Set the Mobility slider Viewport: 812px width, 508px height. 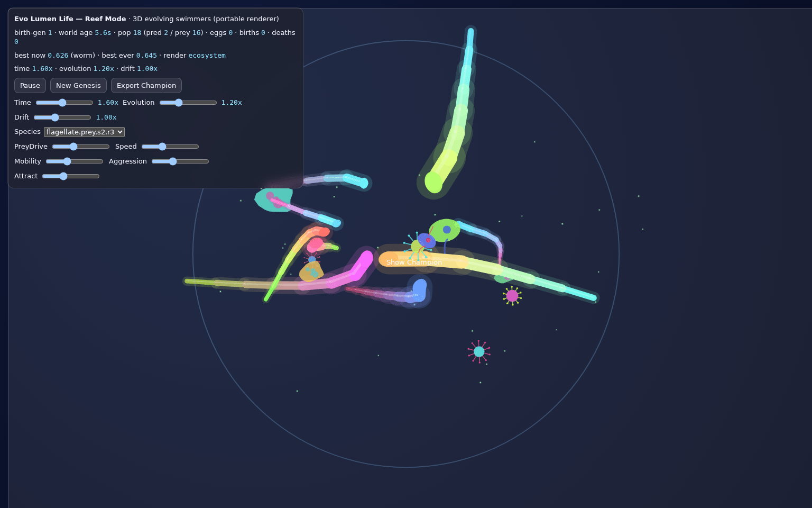(75, 161)
